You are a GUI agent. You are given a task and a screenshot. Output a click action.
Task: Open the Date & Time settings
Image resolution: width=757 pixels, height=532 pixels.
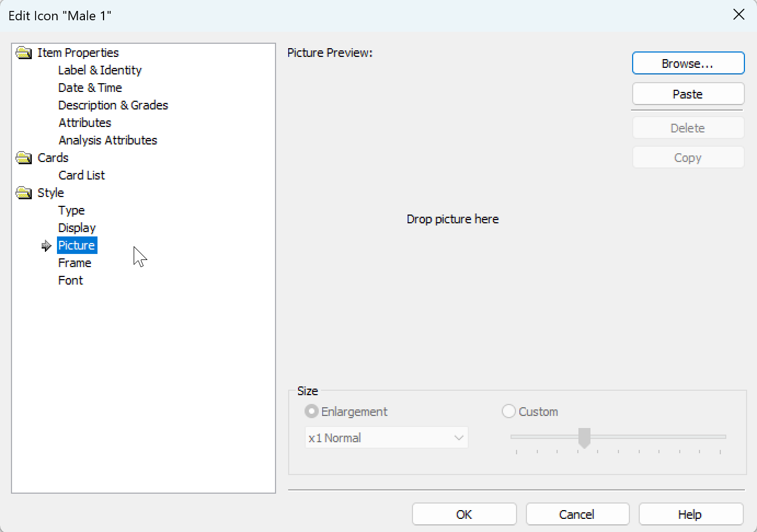(x=90, y=88)
